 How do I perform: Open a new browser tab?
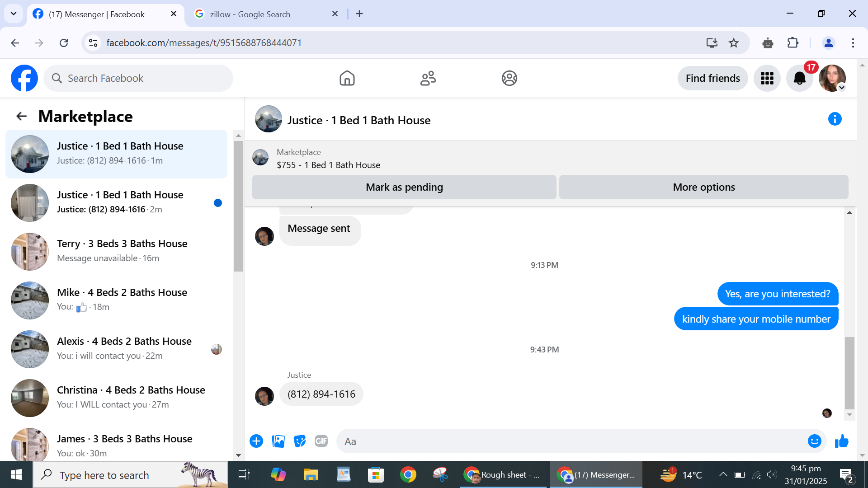[x=359, y=14]
